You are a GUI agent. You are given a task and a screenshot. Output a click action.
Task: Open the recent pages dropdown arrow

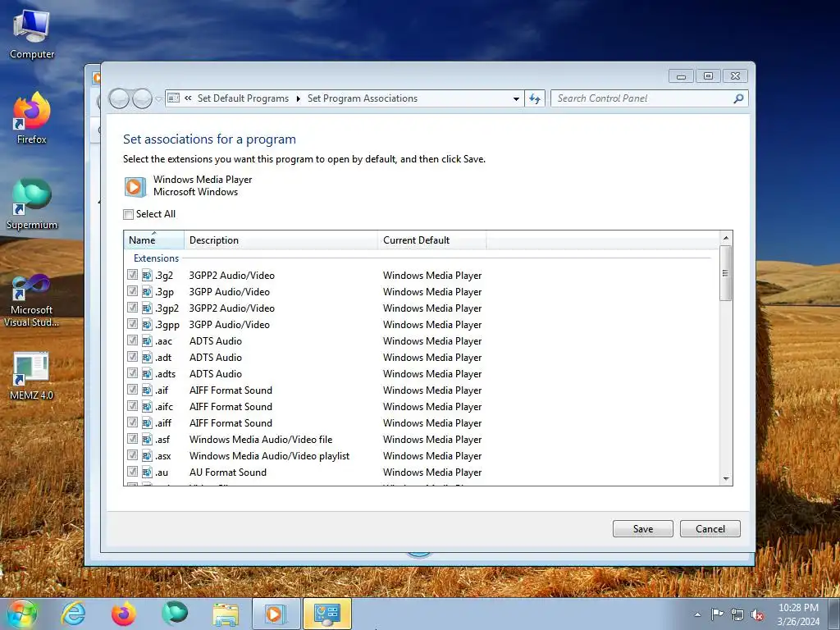click(x=158, y=99)
